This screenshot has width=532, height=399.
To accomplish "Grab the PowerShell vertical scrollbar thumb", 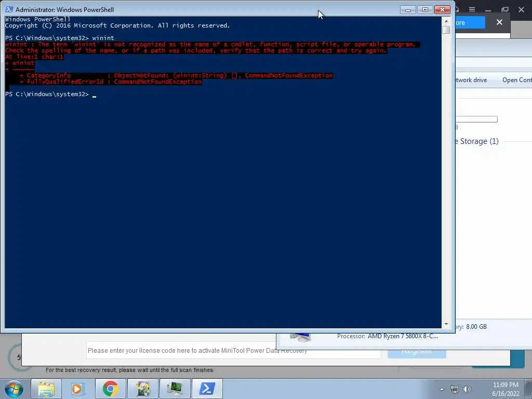I will pyautogui.click(x=446, y=30).
